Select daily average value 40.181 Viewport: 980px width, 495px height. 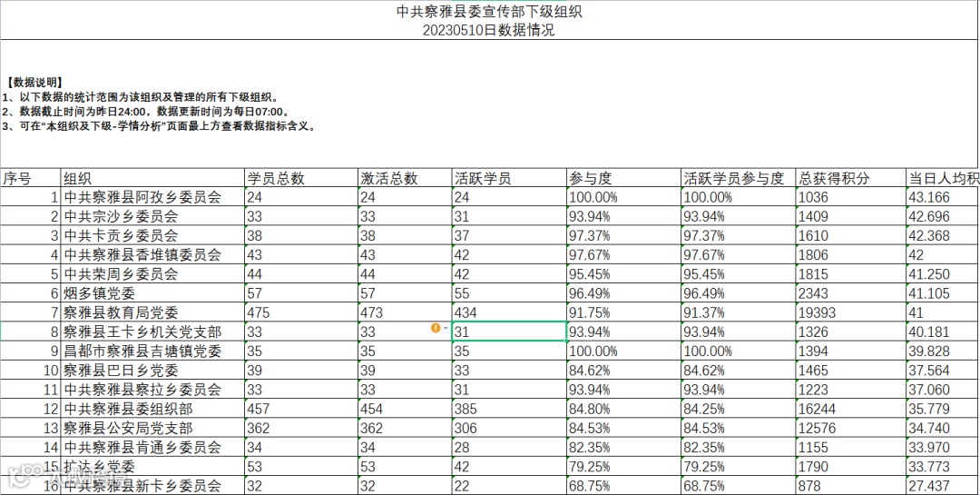point(943,332)
